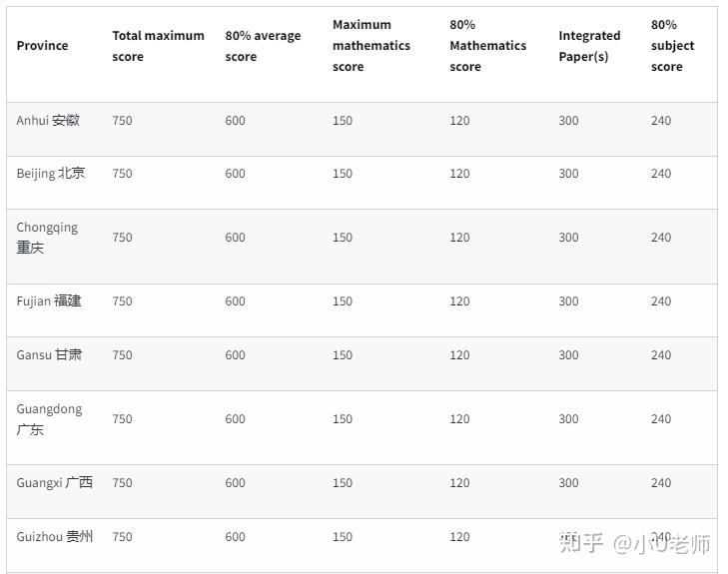Click the Integrated Paper(s) header

[589, 46]
